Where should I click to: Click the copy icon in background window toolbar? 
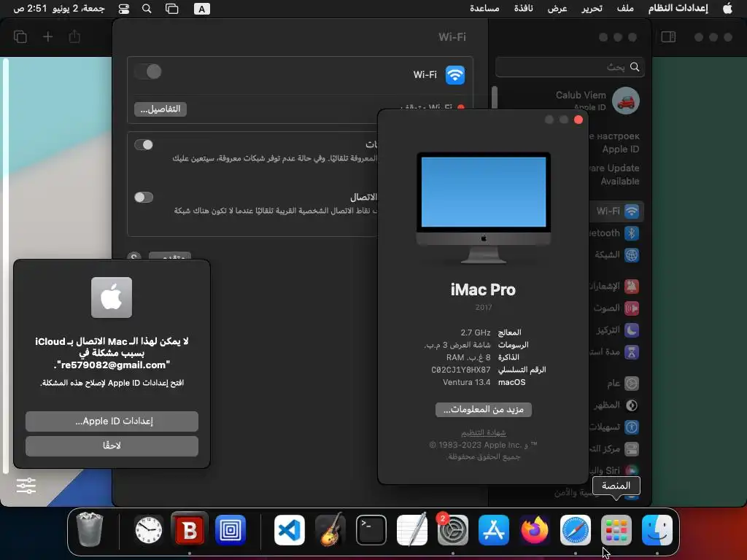coord(20,36)
